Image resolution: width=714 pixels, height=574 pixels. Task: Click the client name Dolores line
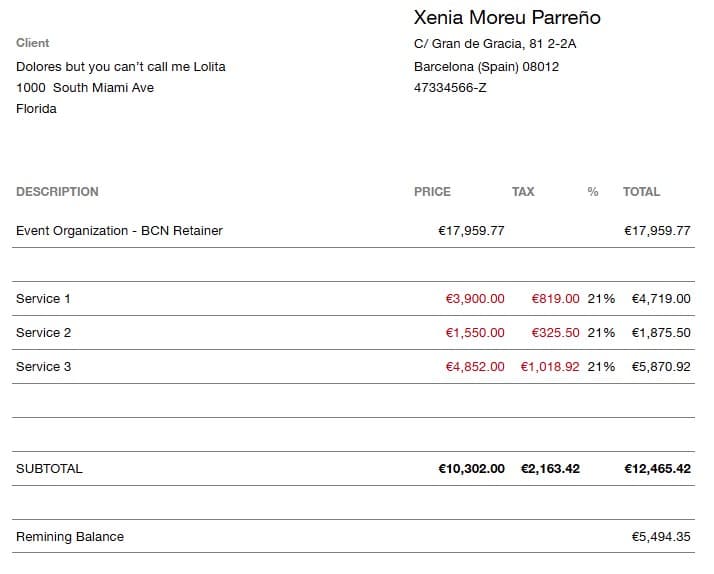121,67
